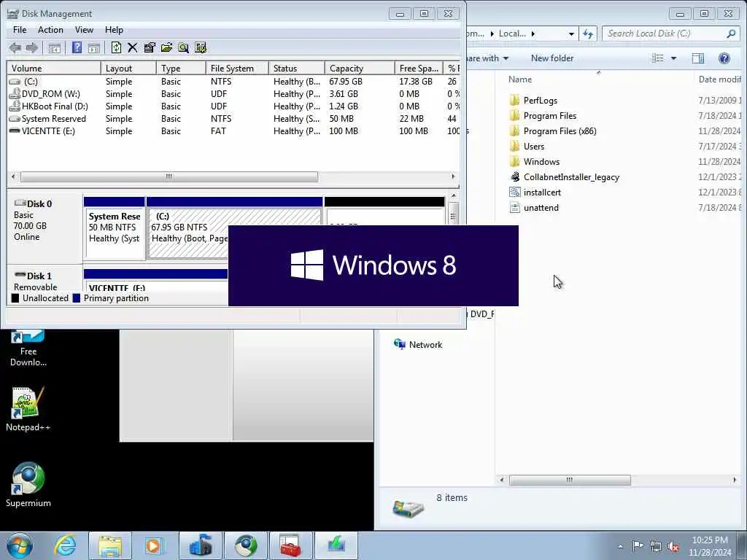
Task: Click the Open folder icon in Disk Management toolbar
Action: [x=166, y=47]
